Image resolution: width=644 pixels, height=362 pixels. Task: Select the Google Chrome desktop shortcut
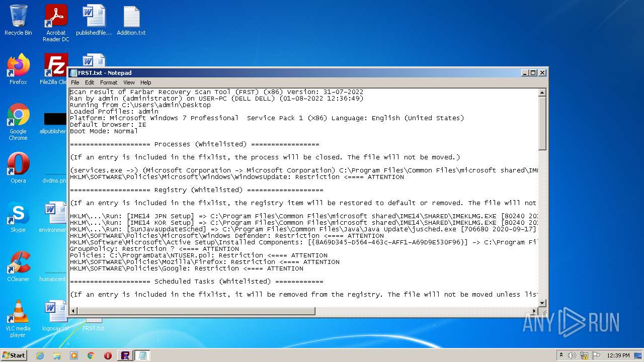click(18, 122)
